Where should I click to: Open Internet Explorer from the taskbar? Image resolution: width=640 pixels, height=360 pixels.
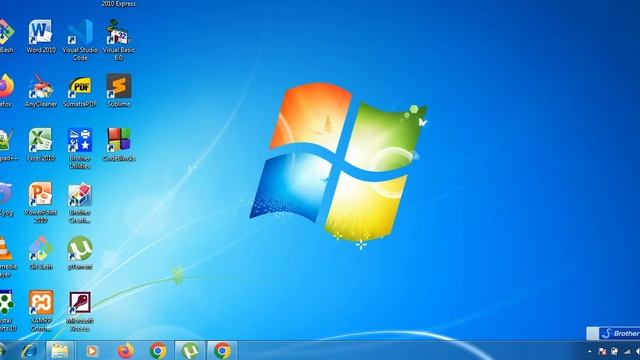coord(29,351)
